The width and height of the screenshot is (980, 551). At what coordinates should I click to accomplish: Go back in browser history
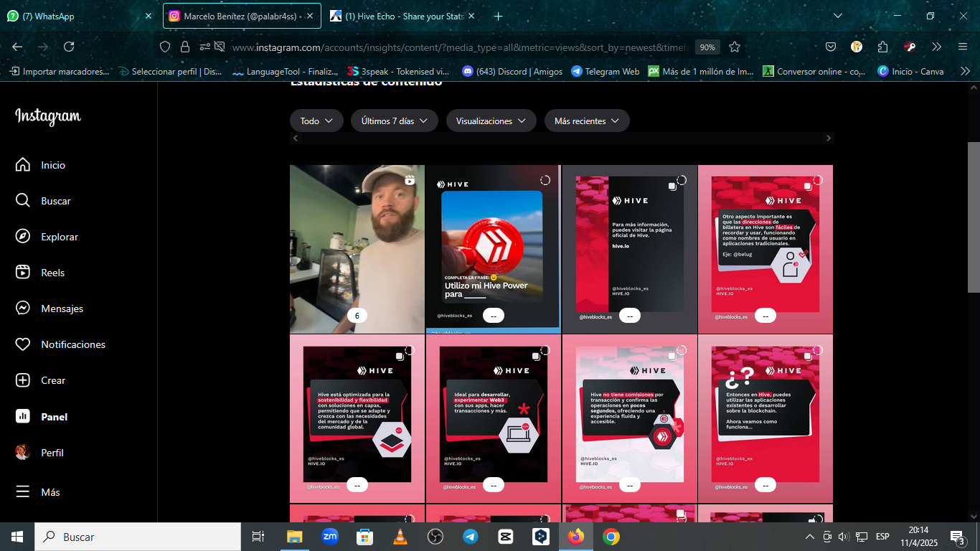pyautogui.click(x=17, y=47)
